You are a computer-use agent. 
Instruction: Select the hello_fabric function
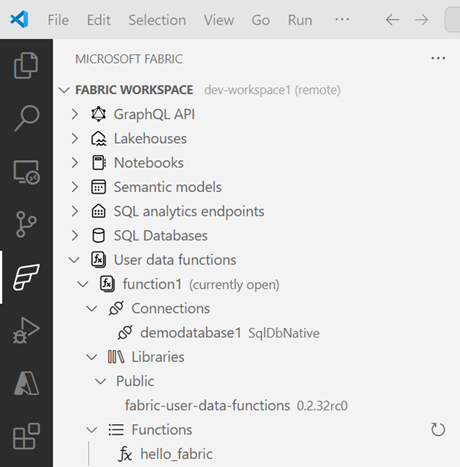pos(176,454)
